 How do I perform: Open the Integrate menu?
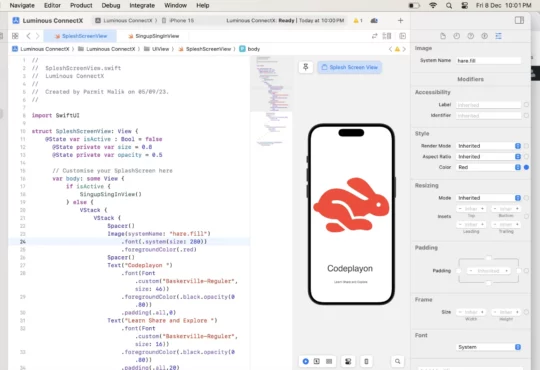[142, 6]
